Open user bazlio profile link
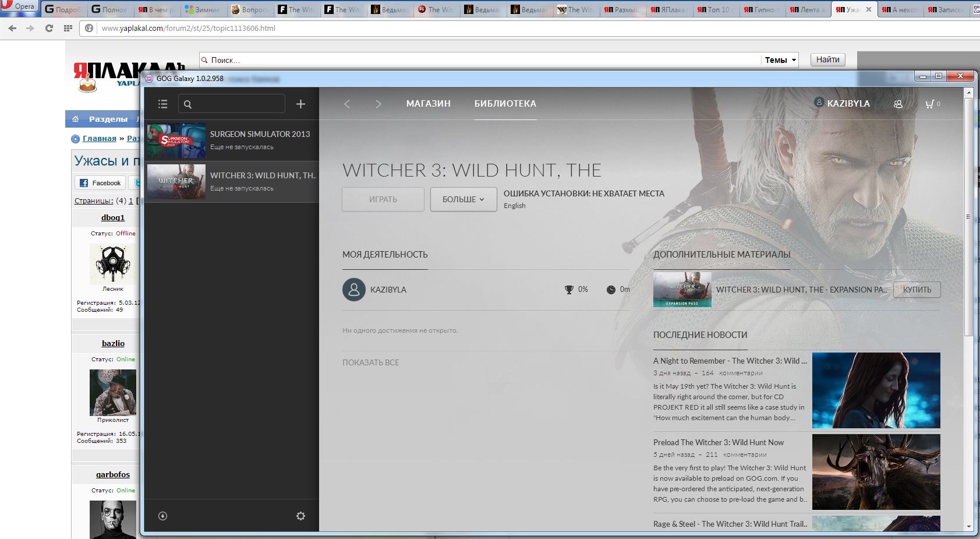 [113, 343]
